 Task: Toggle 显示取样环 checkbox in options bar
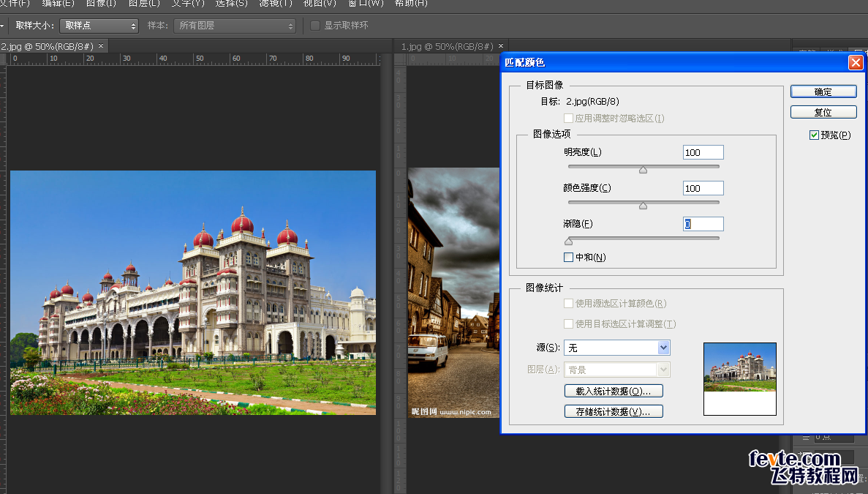315,26
